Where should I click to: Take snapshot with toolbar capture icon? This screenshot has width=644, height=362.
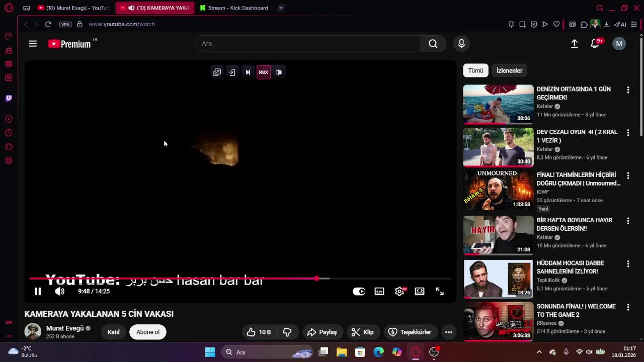coord(522,24)
